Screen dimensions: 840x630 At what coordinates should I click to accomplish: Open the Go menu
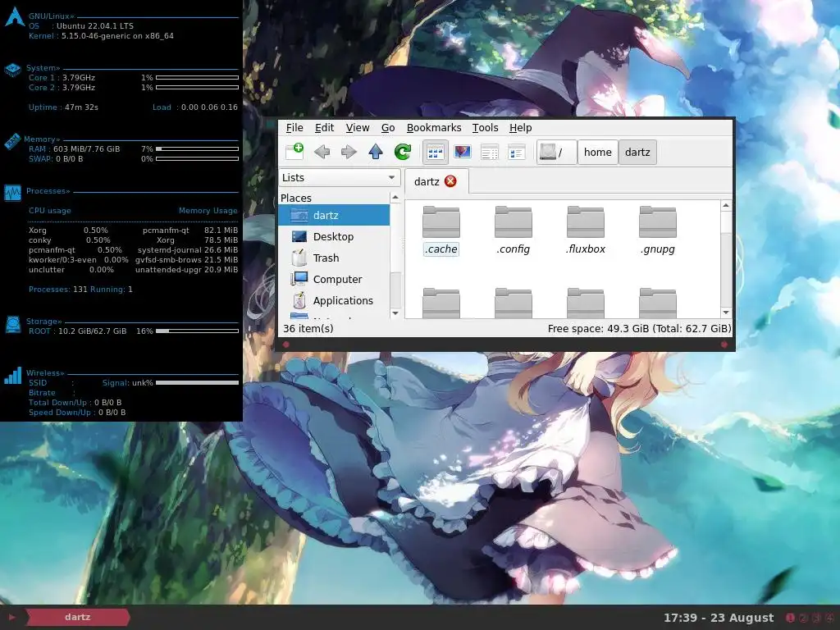388,127
